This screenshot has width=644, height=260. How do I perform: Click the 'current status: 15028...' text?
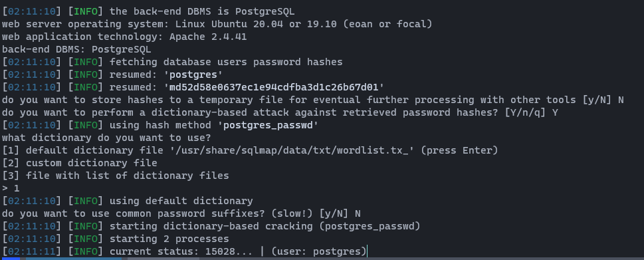coord(181,251)
